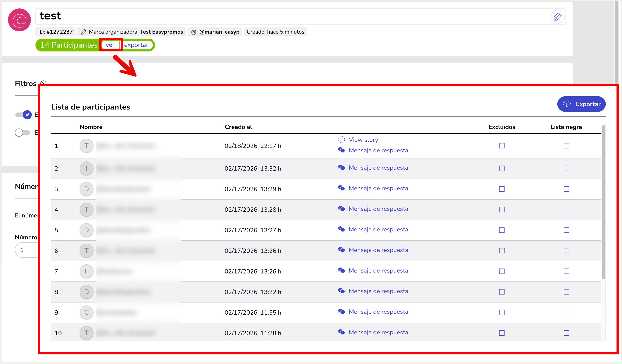This screenshot has height=364, width=622.
Task: Check Excluidos box for participant 1
Action: [501, 146]
